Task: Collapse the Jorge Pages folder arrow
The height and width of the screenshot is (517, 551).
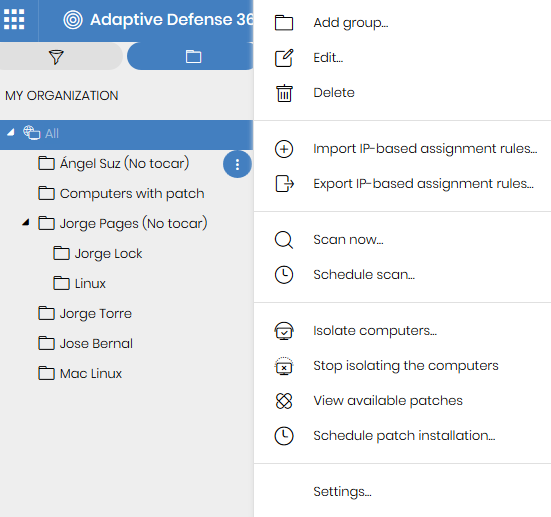Action: tap(26, 222)
